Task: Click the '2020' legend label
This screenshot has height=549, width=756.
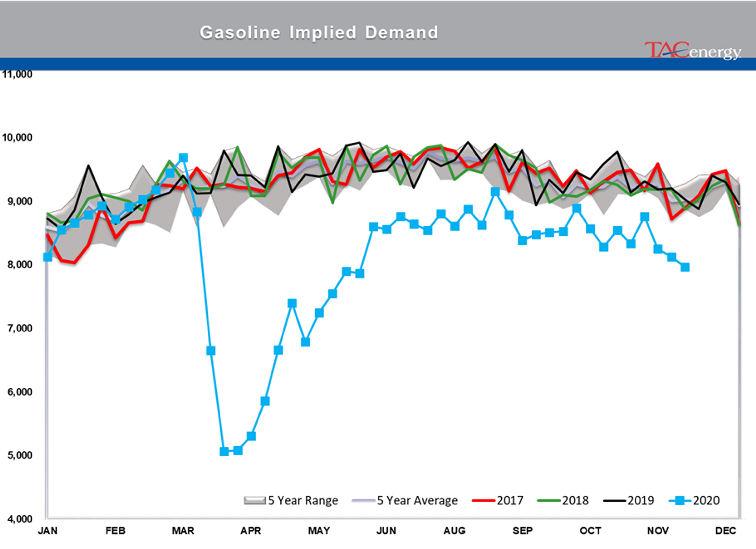Action: [x=706, y=500]
